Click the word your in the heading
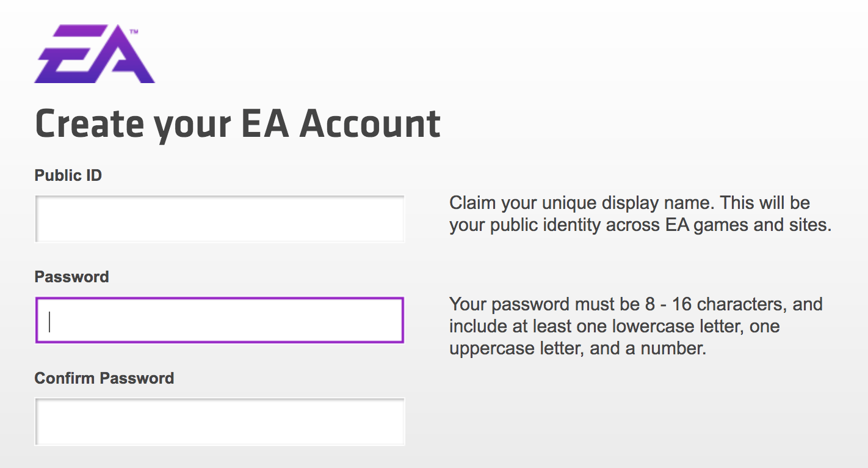This screenshot has width=868, height=468. click(x=192, y=123)
